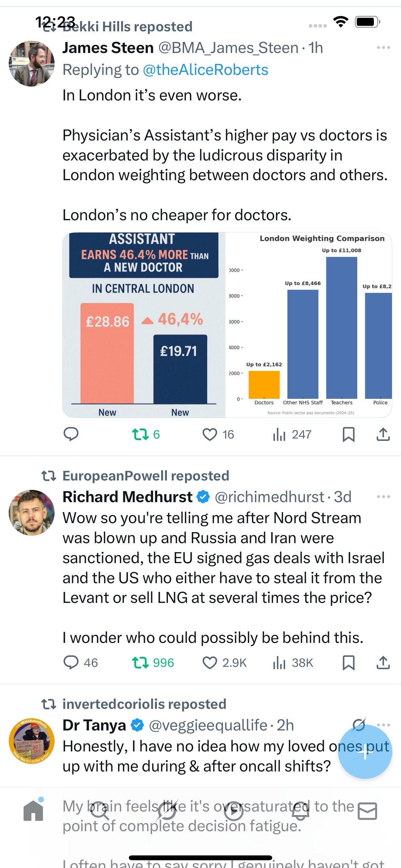The height and width of the screenshot is (868, 401).
Task: Open the pay comparison infographic image
Action: click(x=144, y=325)
